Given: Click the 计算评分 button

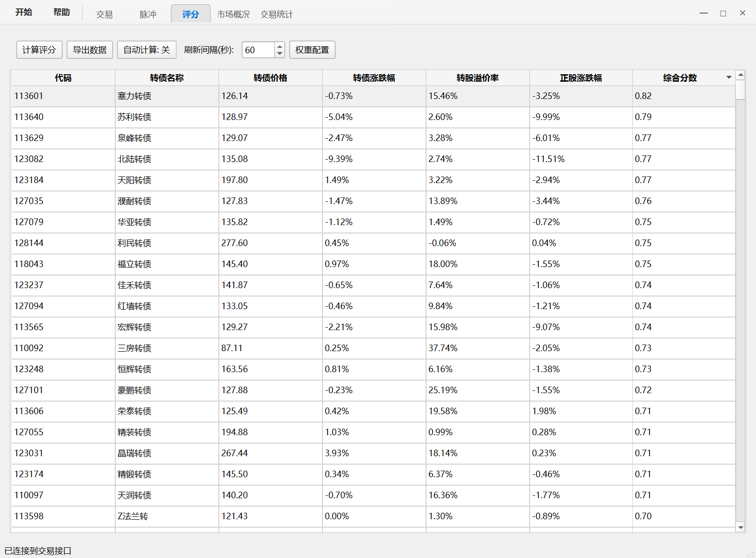Looking at the screenshot, I should (x=39, y=50).
